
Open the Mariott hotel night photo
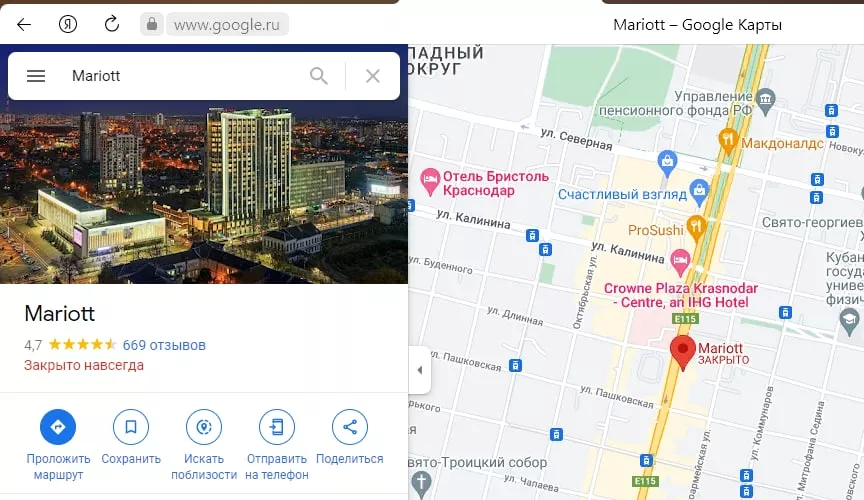(x=204, y=192)
